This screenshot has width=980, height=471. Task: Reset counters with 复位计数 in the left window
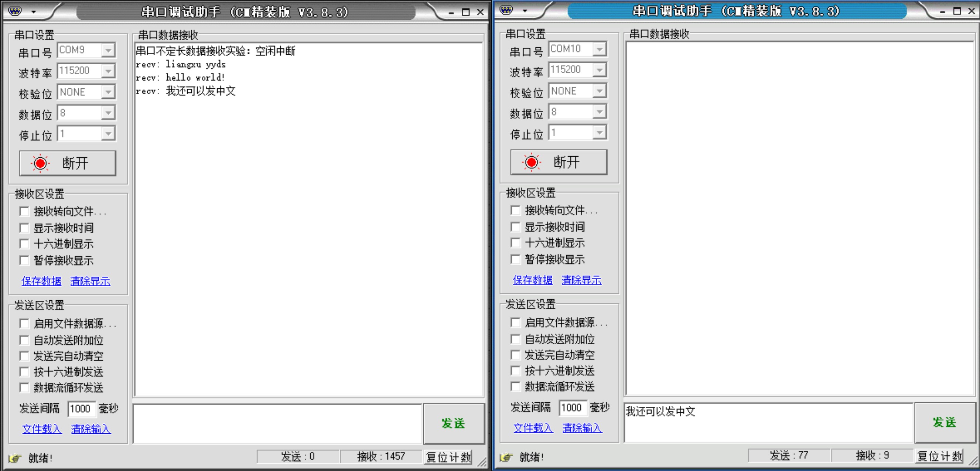pos(448,457)
